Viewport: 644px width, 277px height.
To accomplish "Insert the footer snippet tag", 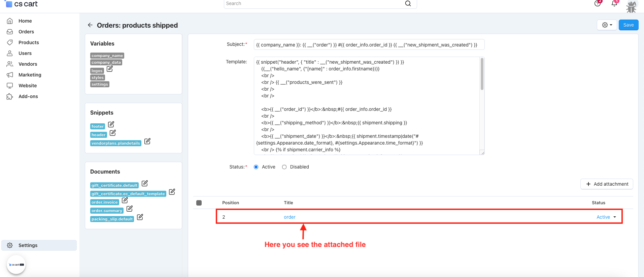I will click(98, 126).
